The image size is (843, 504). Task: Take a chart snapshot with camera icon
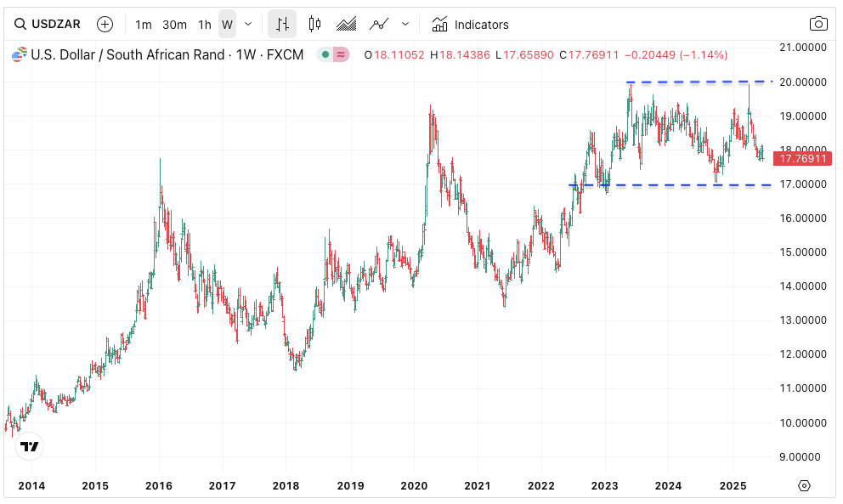[x=818, y=25]
